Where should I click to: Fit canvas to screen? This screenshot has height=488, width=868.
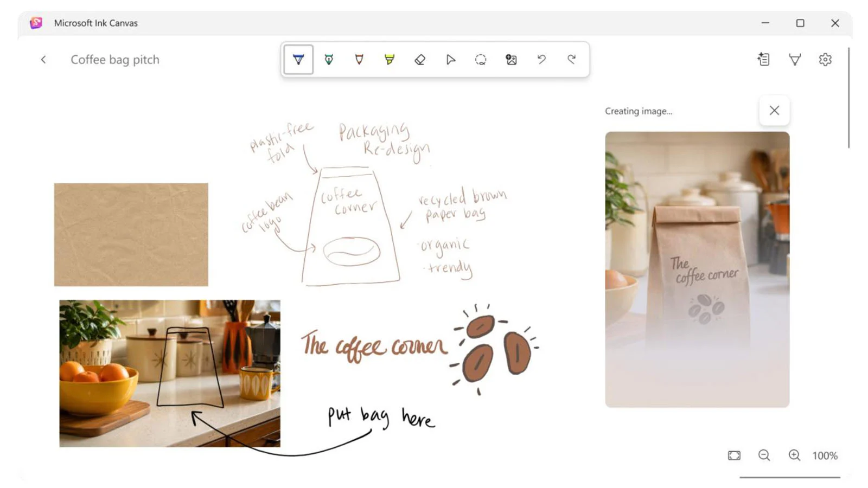click(x=734, y=455)
